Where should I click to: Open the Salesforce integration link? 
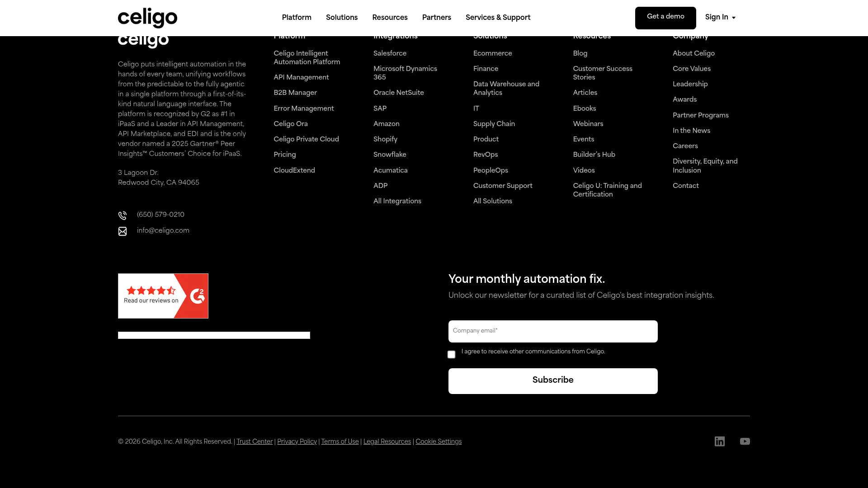[x=390, y=54]
